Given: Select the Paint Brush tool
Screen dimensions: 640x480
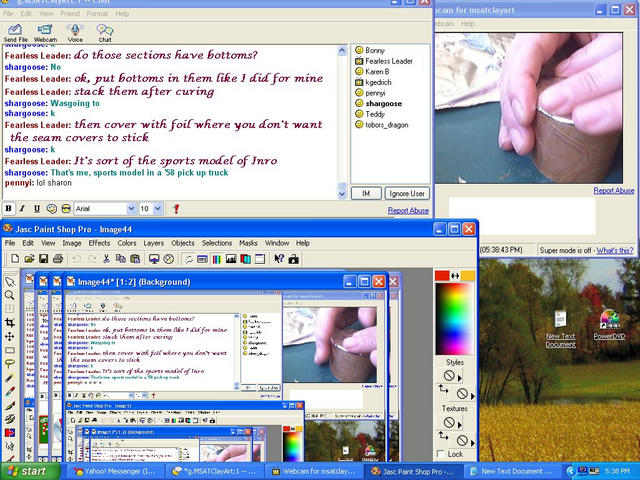Looking at the screenshot, I should pos(10,405).
